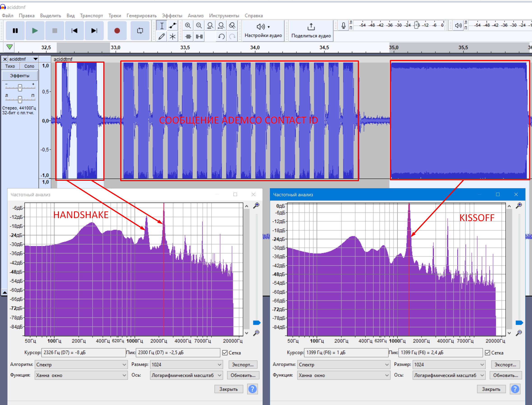Toggle the Тихо mute button on track
The width and height of the screenshot is (532, 405).
(x=10, y=66)
